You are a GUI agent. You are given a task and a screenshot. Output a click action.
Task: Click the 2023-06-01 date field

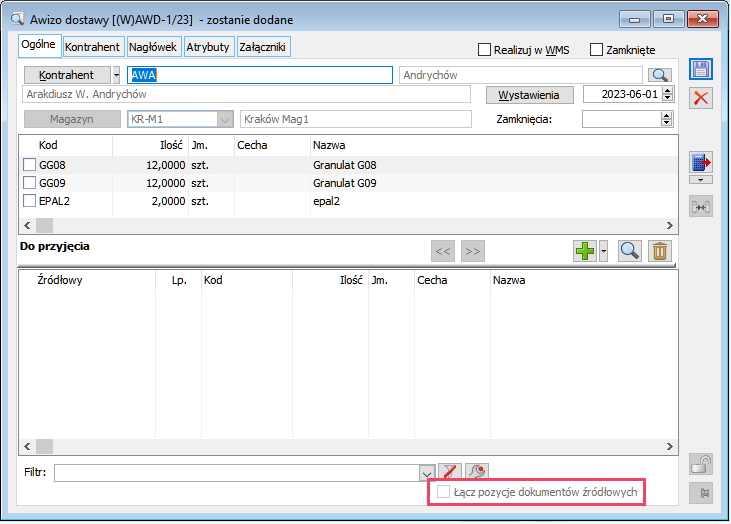pos(623,94)
